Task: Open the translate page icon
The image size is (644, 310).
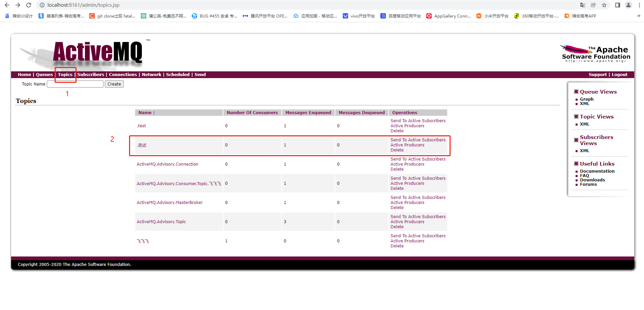Action: coord(583,5)
